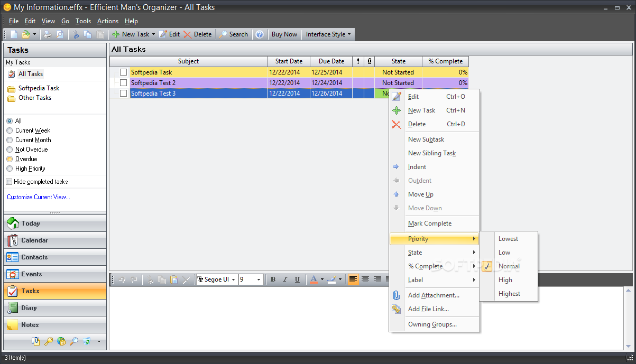This screenshot has height=364, width=636.
Task: Click the golden key password icon
Action: [x=49, y=341]
